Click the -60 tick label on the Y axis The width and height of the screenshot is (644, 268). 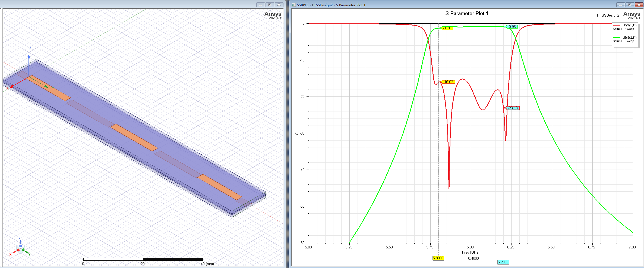point(302,243)
